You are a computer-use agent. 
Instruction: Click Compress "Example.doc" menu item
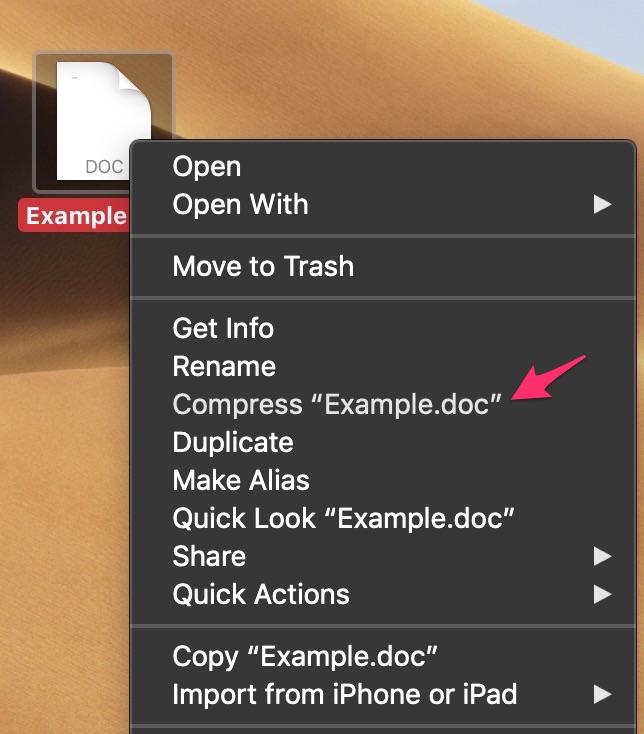pyautogui.click(x=382, y=404)
